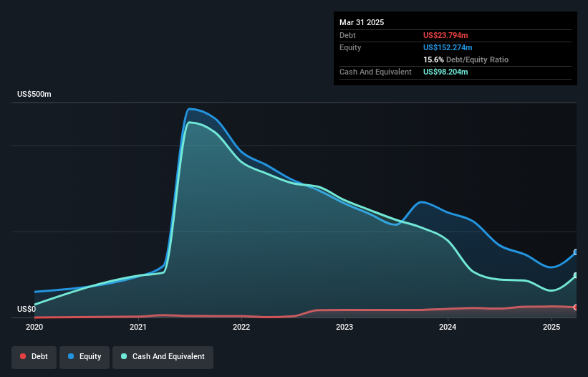The height and width of the screenshot is (377, 588).
Task: Click the 2024 x-axis label
Action: click(448, 327)
